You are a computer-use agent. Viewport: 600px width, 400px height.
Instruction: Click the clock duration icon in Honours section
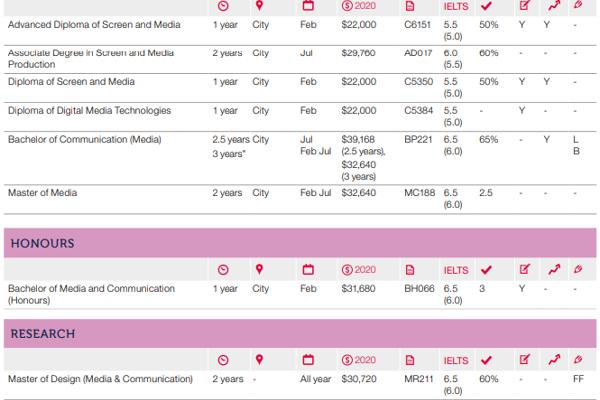pos(222,269)
